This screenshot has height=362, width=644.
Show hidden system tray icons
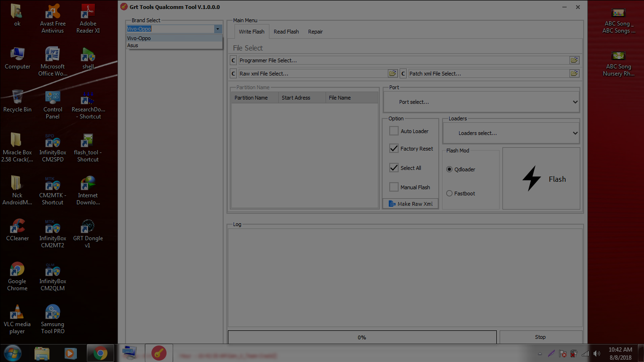tap(540, 354)
